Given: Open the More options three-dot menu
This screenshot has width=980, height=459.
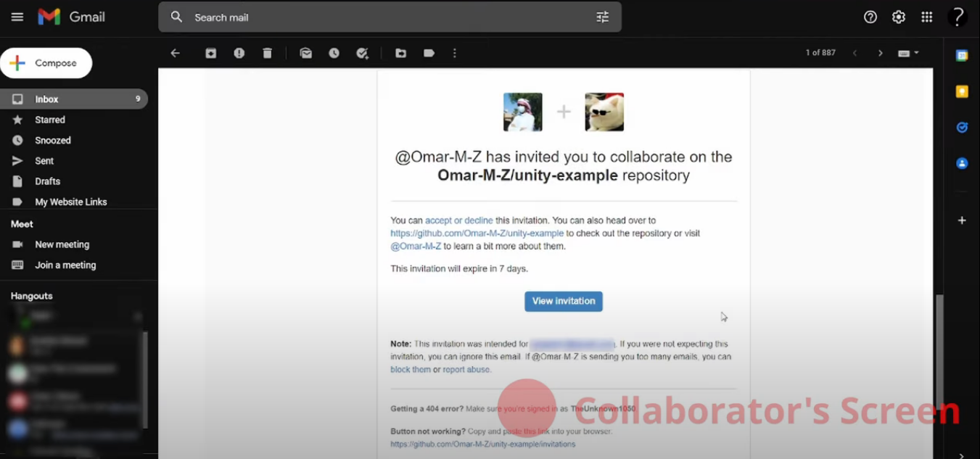Looking at the screenshot, I should click(455, 53).
